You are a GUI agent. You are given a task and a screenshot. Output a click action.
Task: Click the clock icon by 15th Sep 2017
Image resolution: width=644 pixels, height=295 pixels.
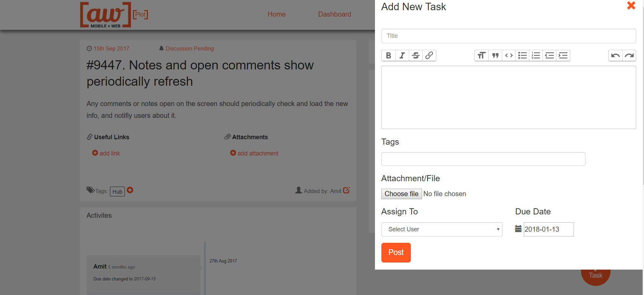89,48
